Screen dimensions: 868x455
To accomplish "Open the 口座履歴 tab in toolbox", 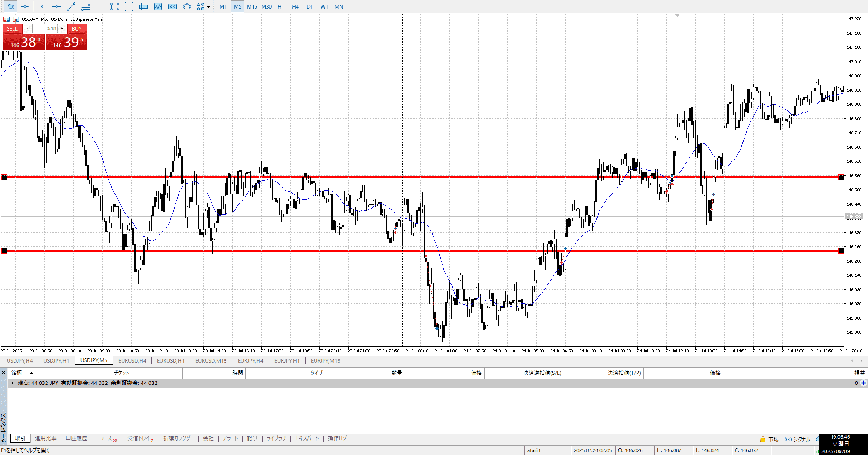I will point(76,438).
